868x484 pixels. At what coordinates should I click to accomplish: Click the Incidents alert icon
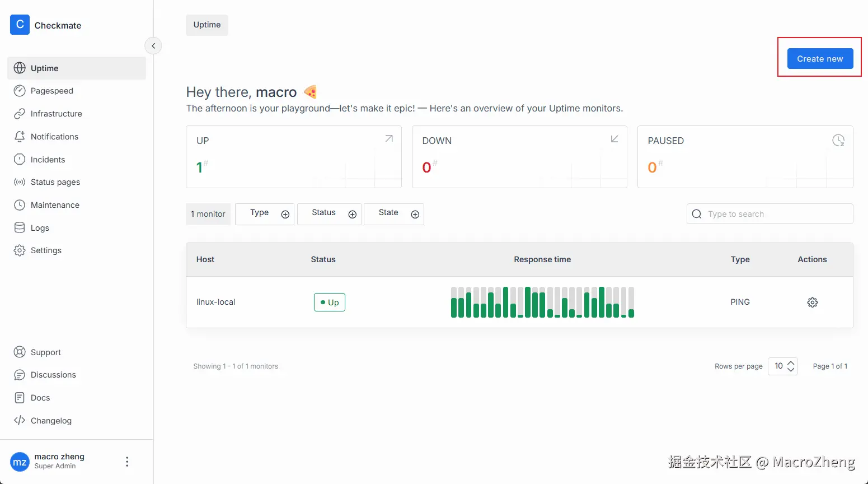(20, 160)
